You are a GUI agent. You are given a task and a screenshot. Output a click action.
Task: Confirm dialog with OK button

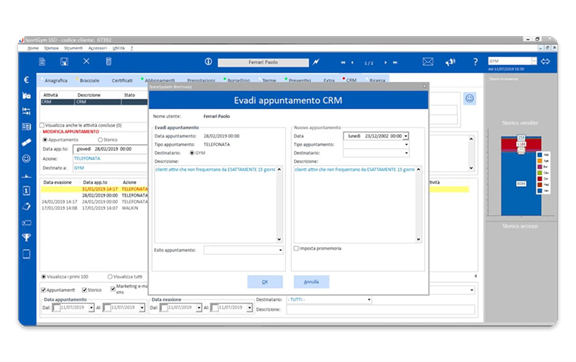265,282
